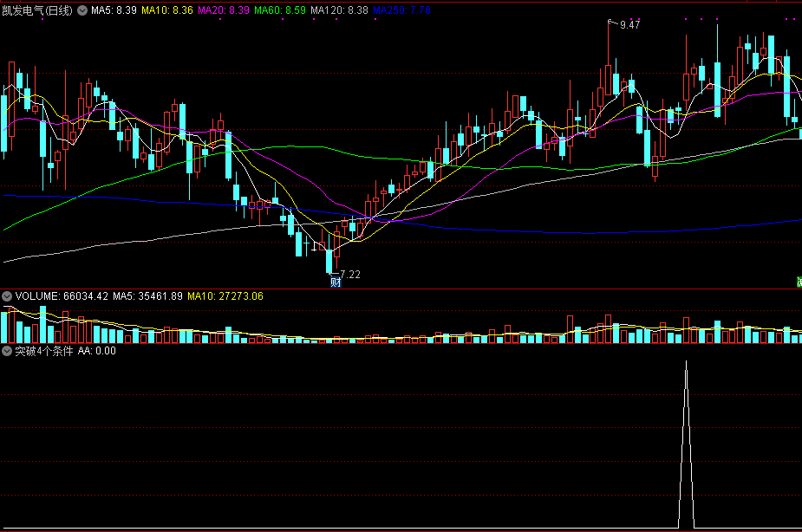
Task: Click the 7.22 low price label
Action: pyautogui.click(x=350, y=275)
